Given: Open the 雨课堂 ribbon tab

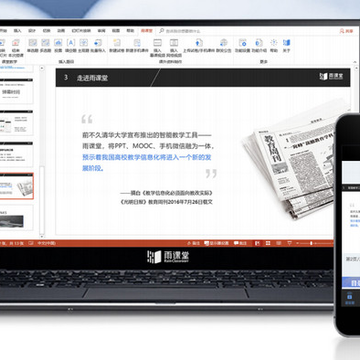Looking at the screenshot, I should 146,31.
